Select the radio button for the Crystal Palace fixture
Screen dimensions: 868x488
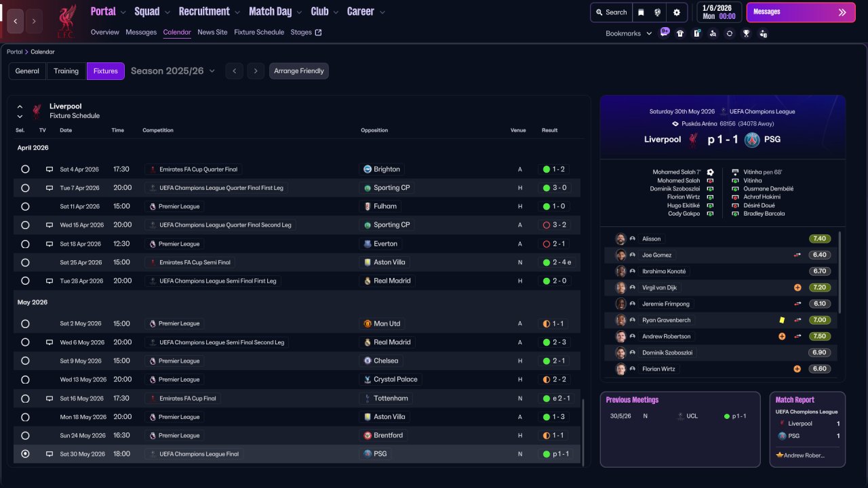[x=25, y=380]
